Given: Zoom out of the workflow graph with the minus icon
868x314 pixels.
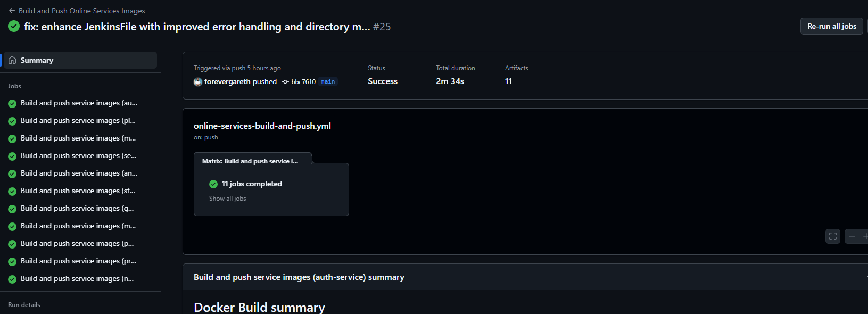Looking at the screenshot, I should point(852,236).
